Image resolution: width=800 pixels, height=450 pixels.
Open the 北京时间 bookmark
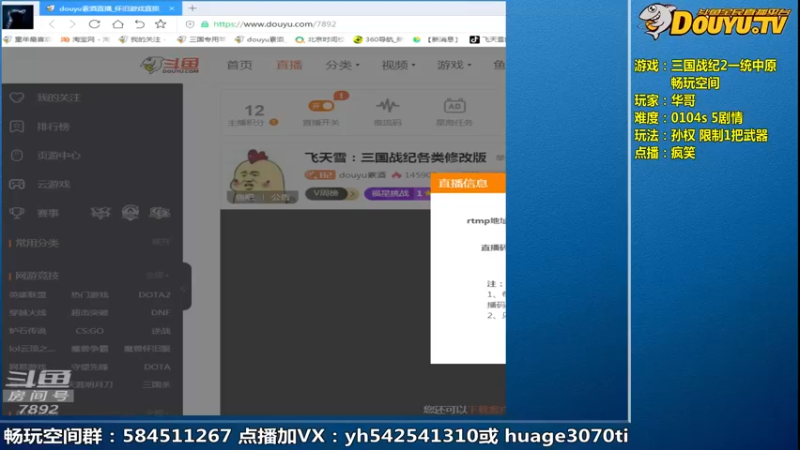click(x=320, y=39)
